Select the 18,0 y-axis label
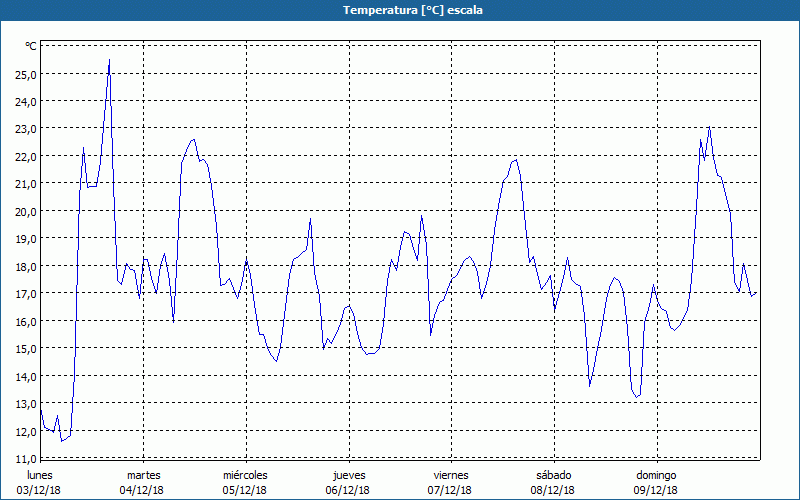Image resolution: width=800 pixels, height=500 pixels. (26, 266)
